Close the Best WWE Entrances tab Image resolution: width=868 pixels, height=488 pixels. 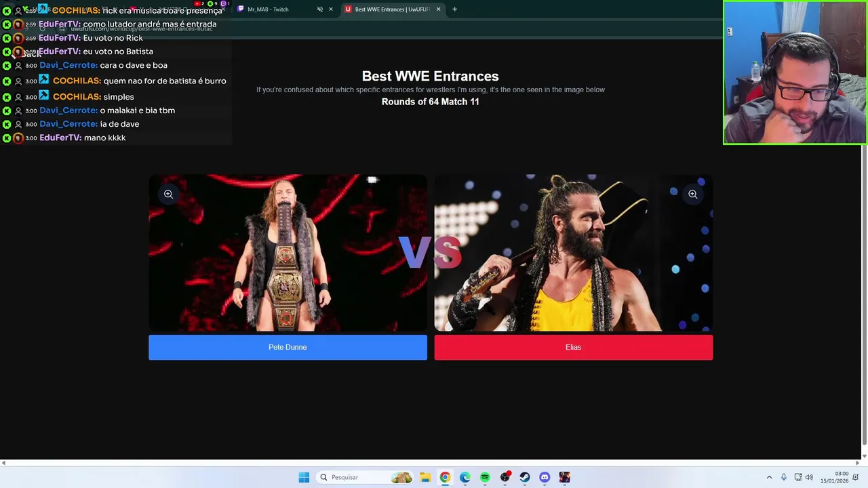[438, 9]
